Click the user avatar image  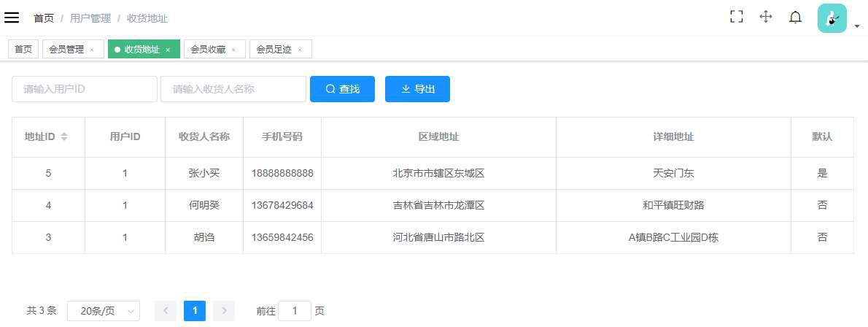tap(832, 18)
